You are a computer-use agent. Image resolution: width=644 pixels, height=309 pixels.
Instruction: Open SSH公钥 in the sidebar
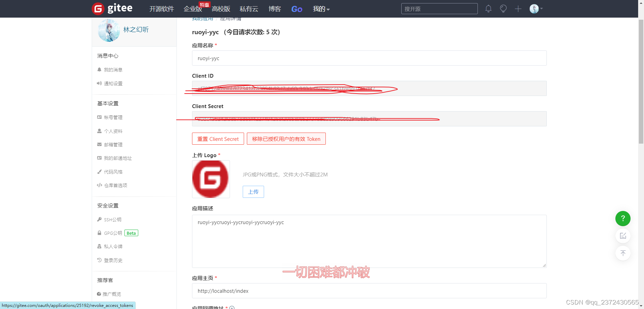point(113,220)
